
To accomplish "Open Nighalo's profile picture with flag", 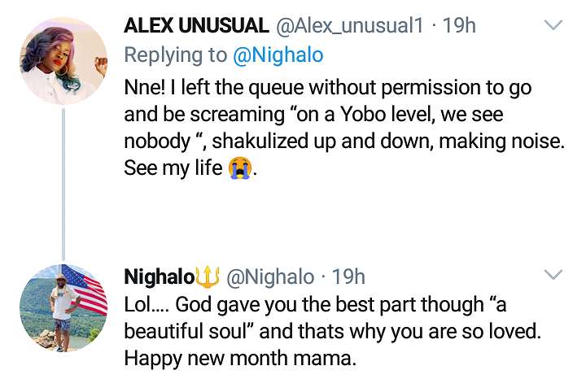I will click(63, 307).
